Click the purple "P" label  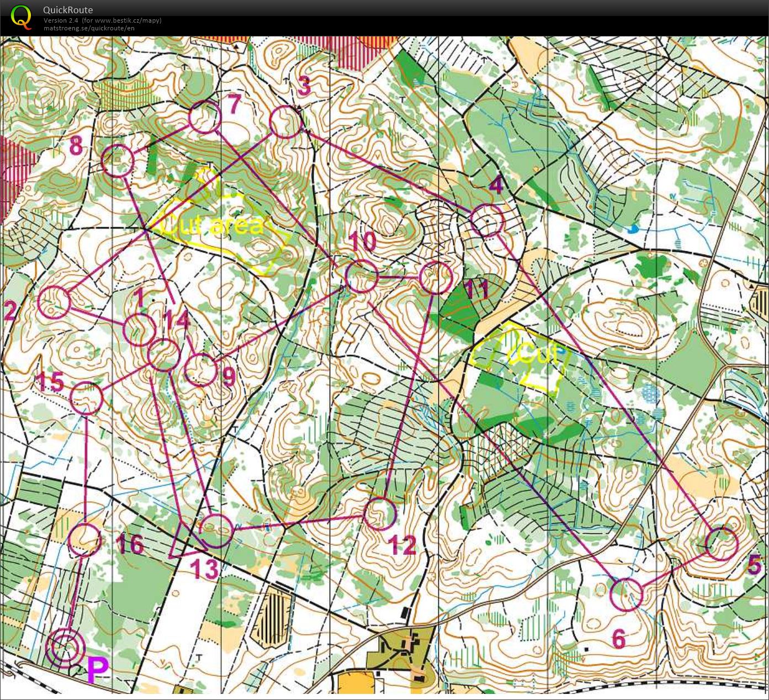coord(98,670)
